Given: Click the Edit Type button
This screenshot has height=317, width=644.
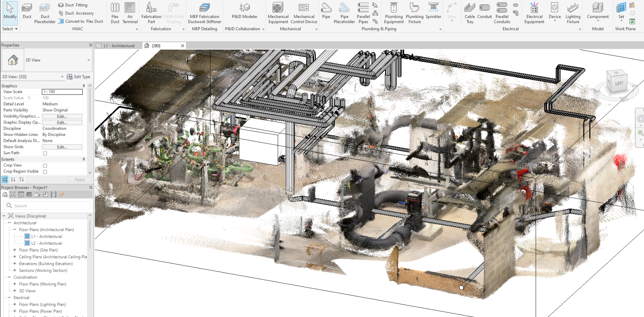Looking at the screenshot, I should coord(79,77).
